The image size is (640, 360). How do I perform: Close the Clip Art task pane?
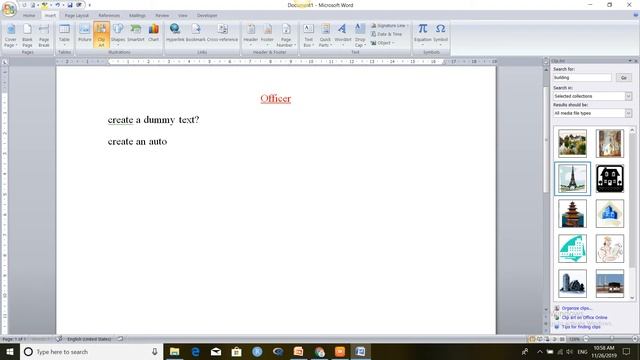(636, 61)
